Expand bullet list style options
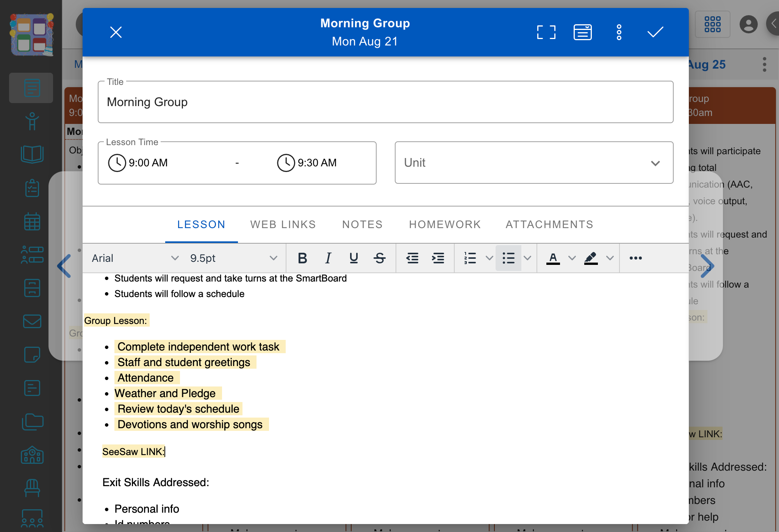The height and width of the screenshot is (532, 779). (x=527, y=258)
